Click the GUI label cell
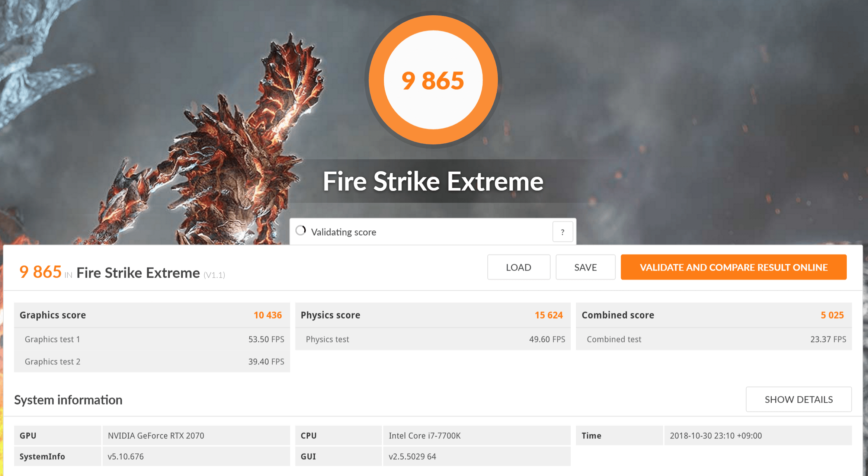This screenshot has width=868, height=476. click(x=339, y=456)
